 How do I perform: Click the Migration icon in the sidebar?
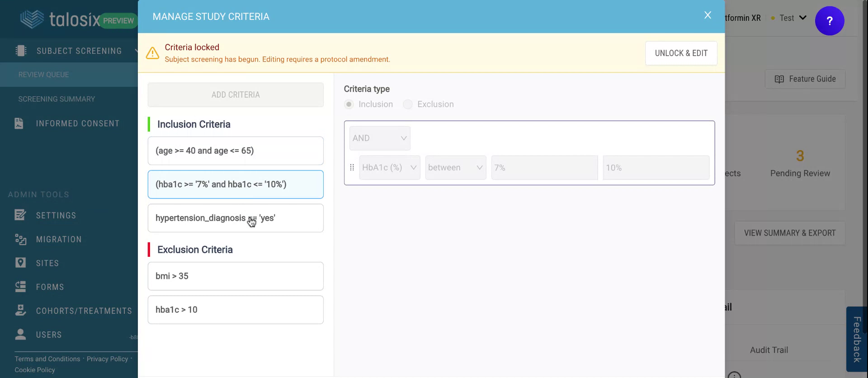click(20, 239)
